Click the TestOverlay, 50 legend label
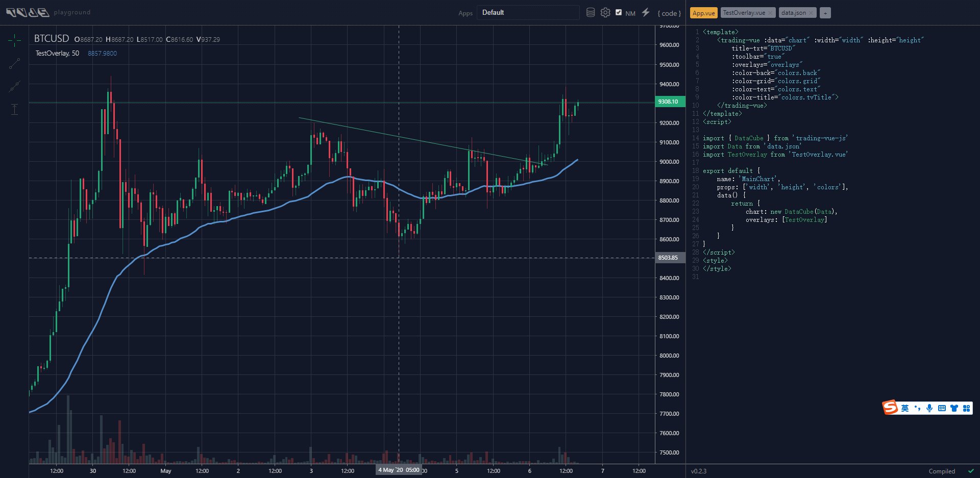This screenshot has width=980, height=478. click(57, 53)
